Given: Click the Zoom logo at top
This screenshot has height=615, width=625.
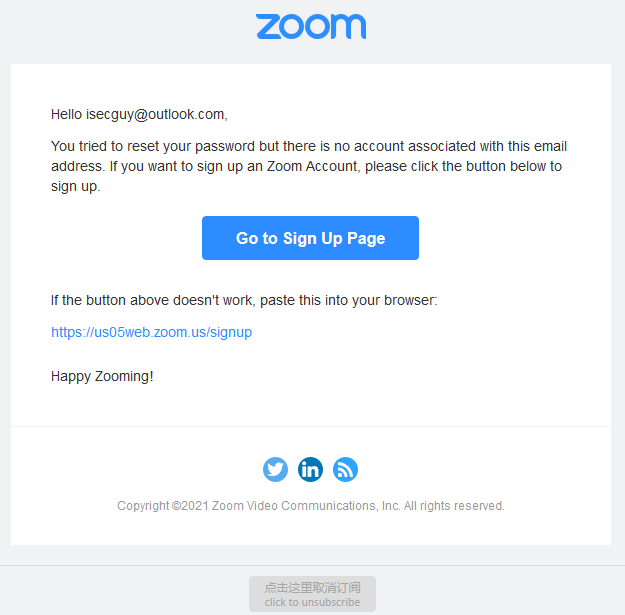Looking at the screenshot, I should (x=311, y=26).
